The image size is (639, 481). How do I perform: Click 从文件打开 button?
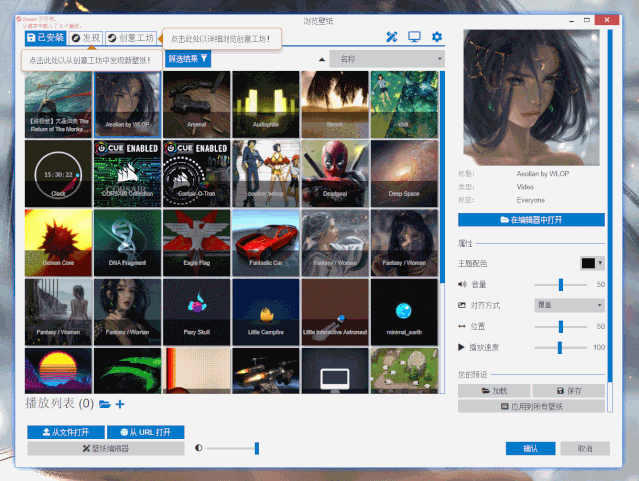pos(66,432)
